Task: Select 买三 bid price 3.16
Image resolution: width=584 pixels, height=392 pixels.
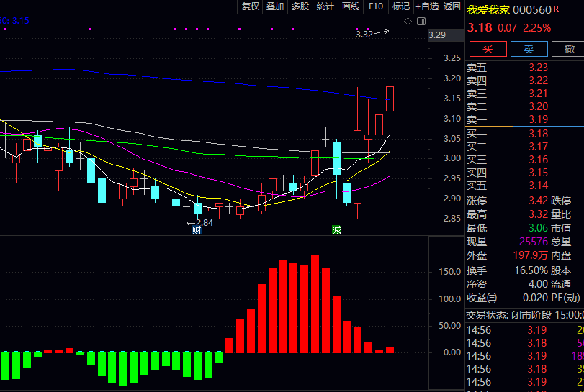Action: (x=538, y=160)
